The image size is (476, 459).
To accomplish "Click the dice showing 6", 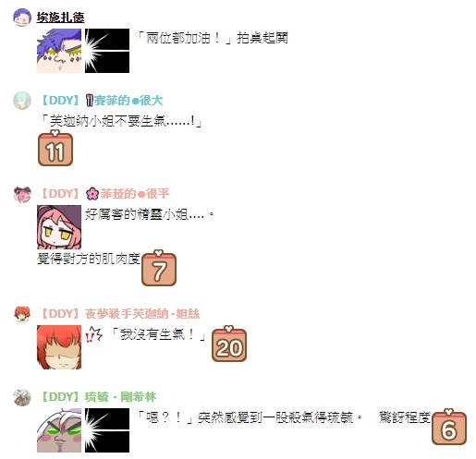I will pyautogui.click(x=449, y=427).
